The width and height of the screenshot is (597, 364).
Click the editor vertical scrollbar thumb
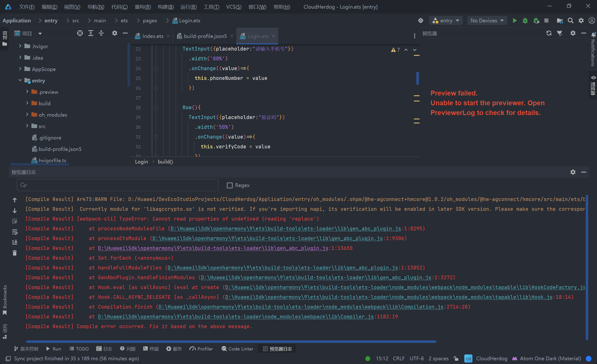[417, 78]
